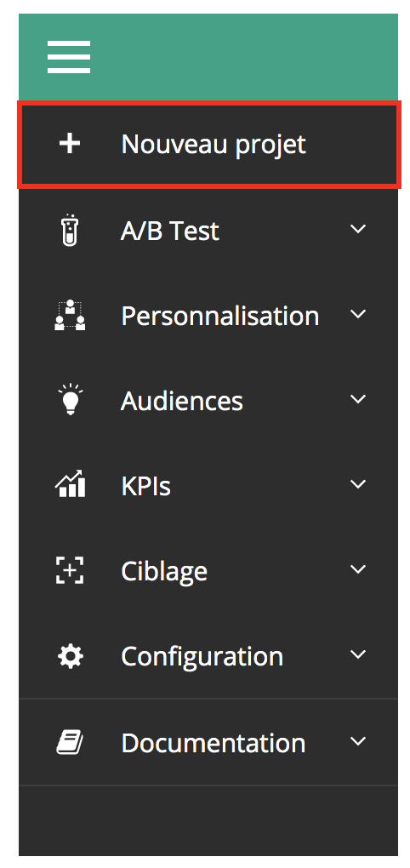This screenshot has width=410, height=868.
Task: Click the Personnalisation people icon
Action: pos(70,315)
